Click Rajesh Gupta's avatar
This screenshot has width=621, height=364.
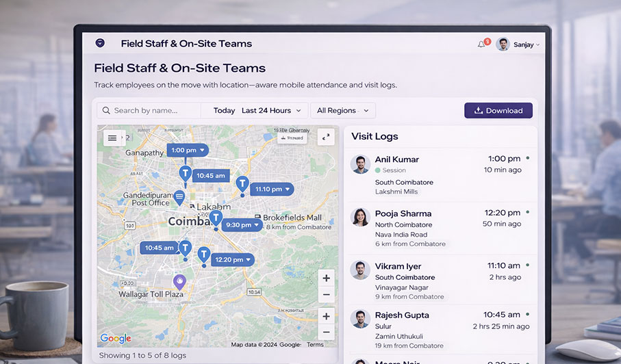point(360,319)
